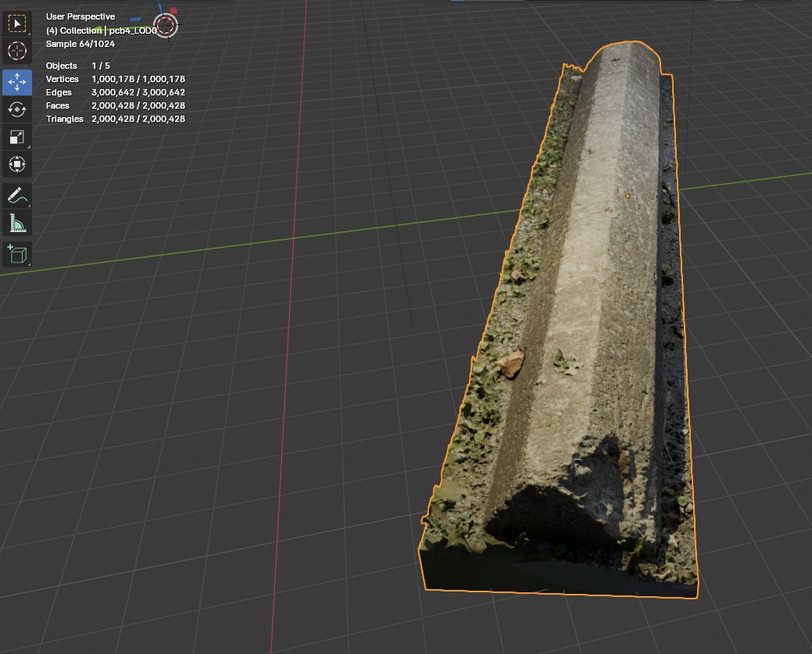
Task: Open the Measure ruler tool
Action: tap(17, 223)
